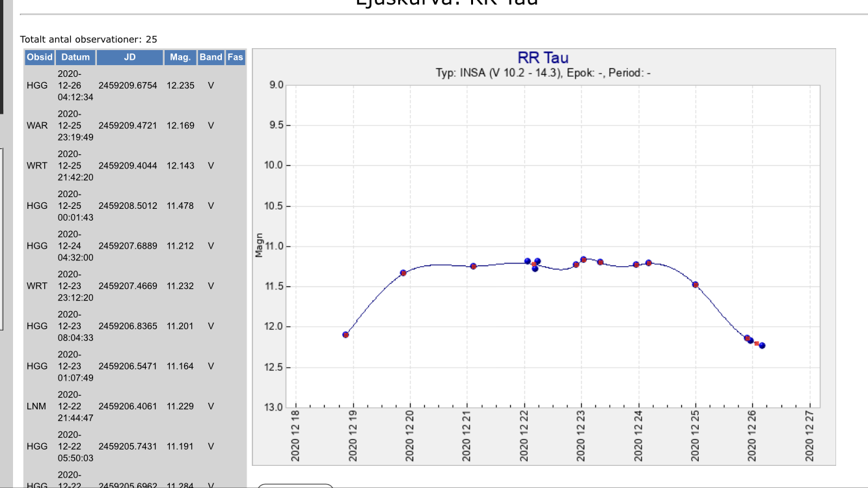Click the RR Tau chart title
The image size is (868, 488).
point(543,59)
